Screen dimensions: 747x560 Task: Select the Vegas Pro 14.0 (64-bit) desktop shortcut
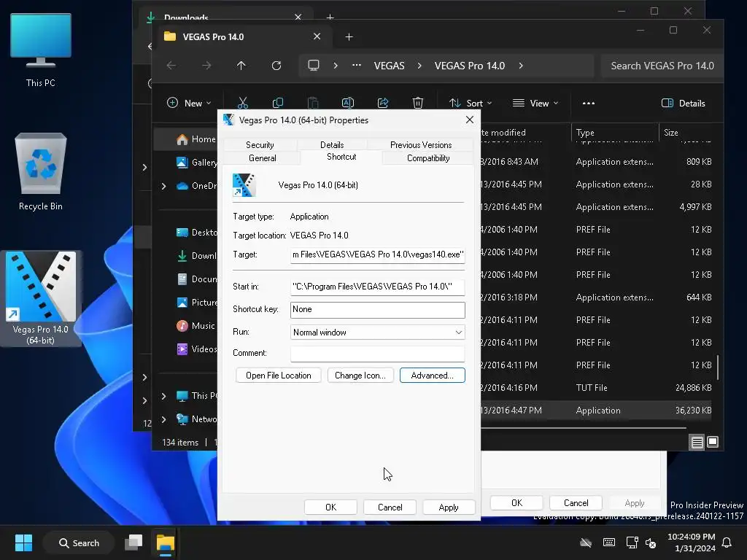(x=41, y=298)
